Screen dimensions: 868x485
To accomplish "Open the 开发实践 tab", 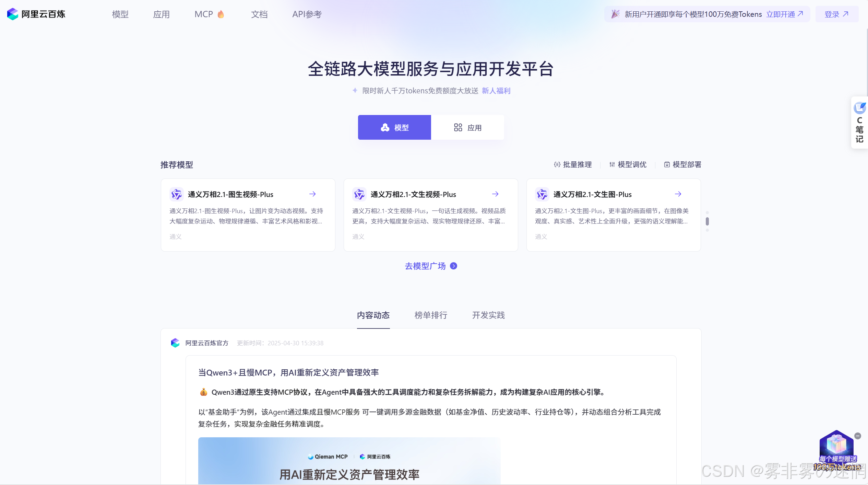I will [x=488, y=315].
